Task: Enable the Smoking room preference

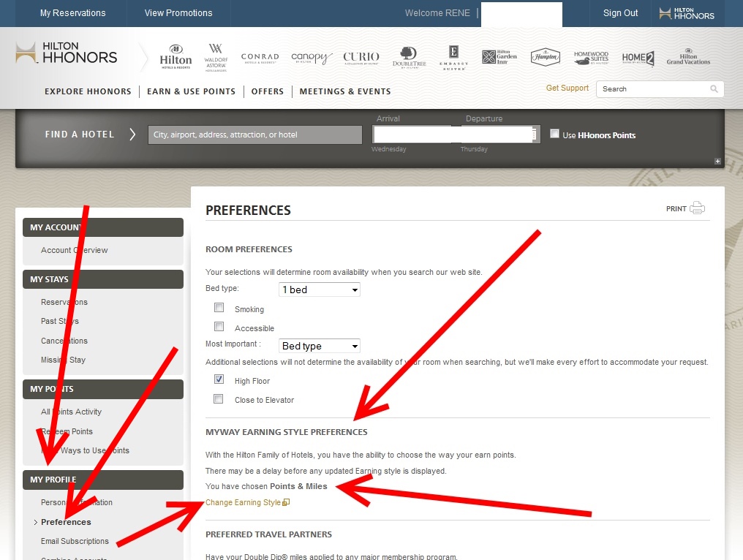Action: pyautogui.click(x=219, y=309)
